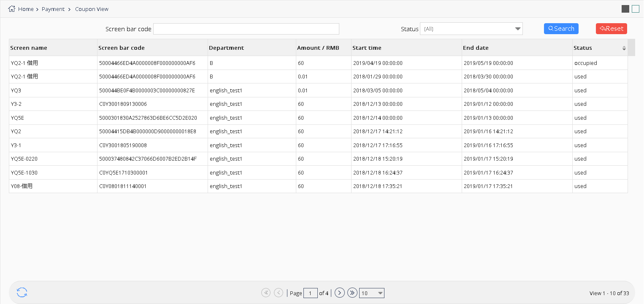Click end date 2018/03/30 00:00:00
The height and width of the screenshot is (304, 644).
point(489,77)
